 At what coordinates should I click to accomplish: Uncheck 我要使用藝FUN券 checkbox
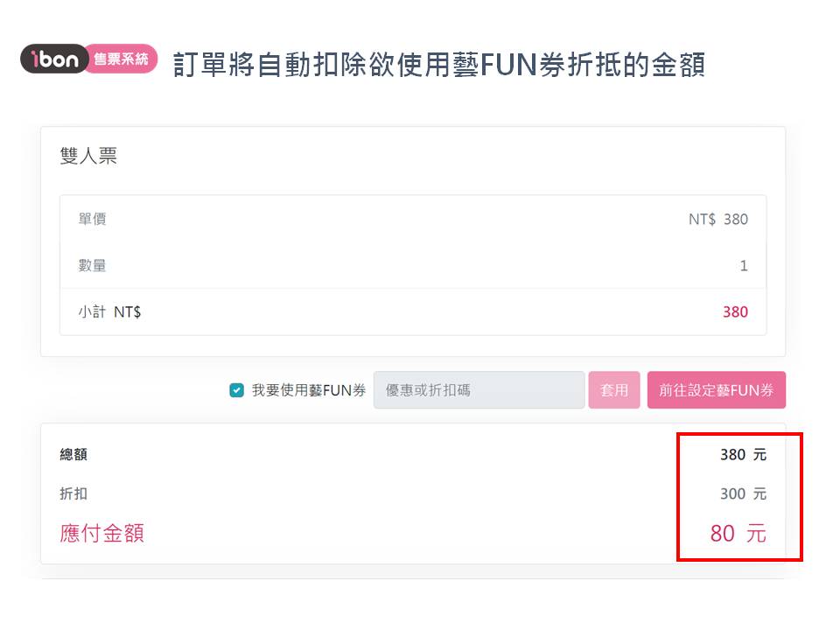tap(236, 390)
